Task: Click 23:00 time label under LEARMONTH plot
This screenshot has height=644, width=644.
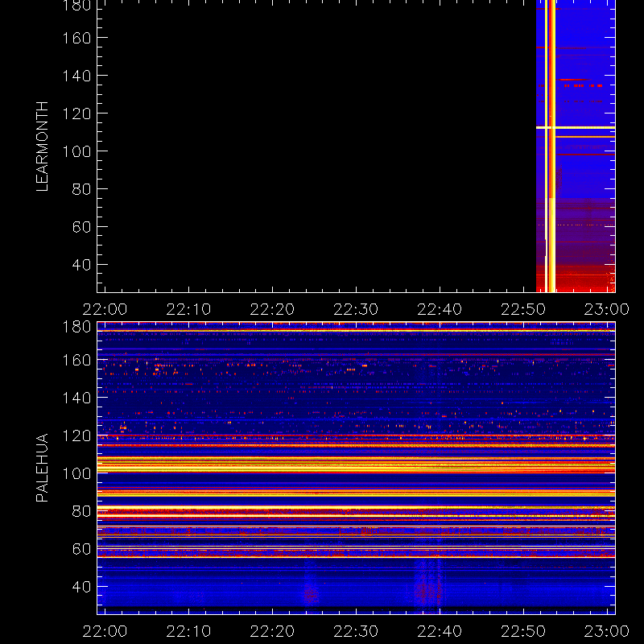Action: 607,309
